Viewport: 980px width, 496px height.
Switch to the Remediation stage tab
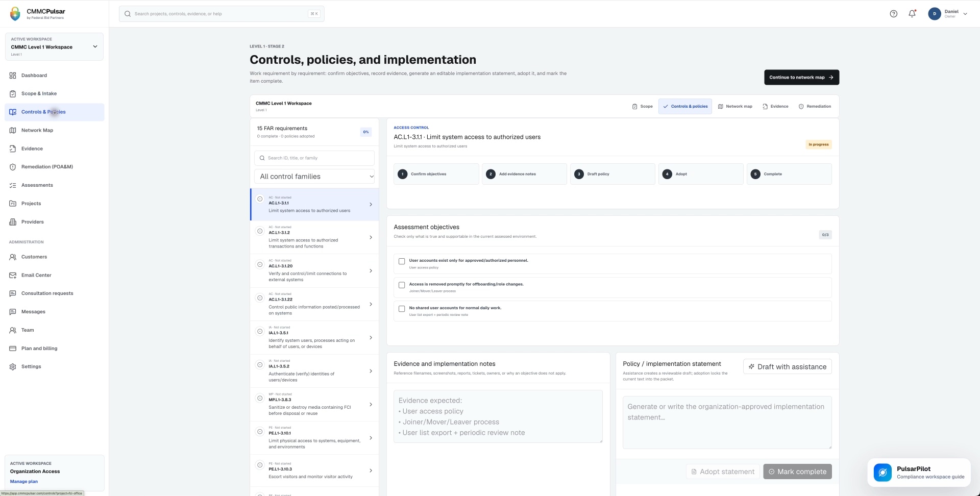pos(815,107)
